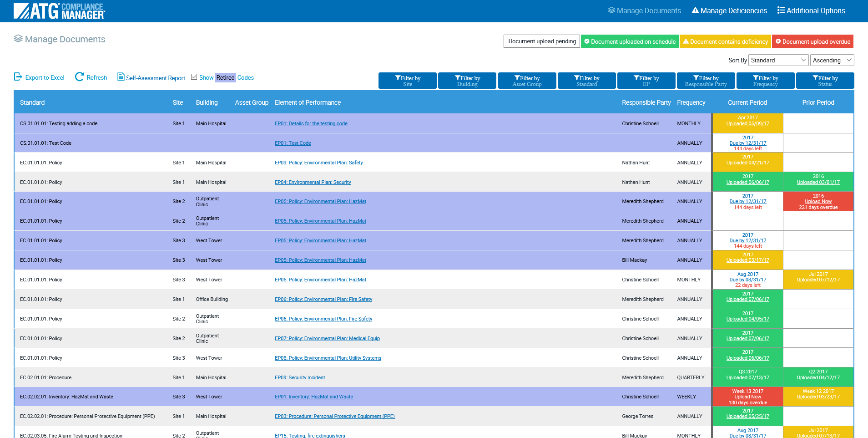Click Upload Now in red 2016 overdue cell
868x438 pixels.
tap(818, 201)
